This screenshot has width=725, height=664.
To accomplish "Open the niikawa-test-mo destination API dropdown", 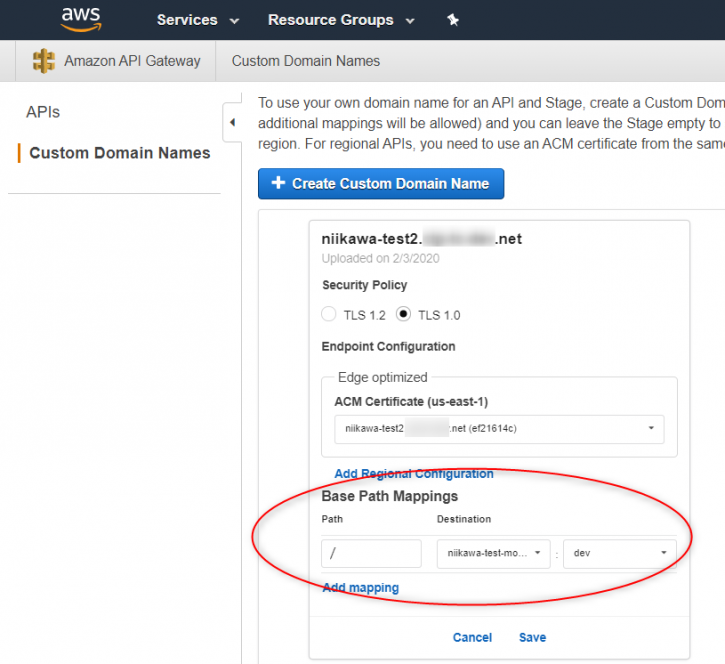I will click(x=493, y=553).
